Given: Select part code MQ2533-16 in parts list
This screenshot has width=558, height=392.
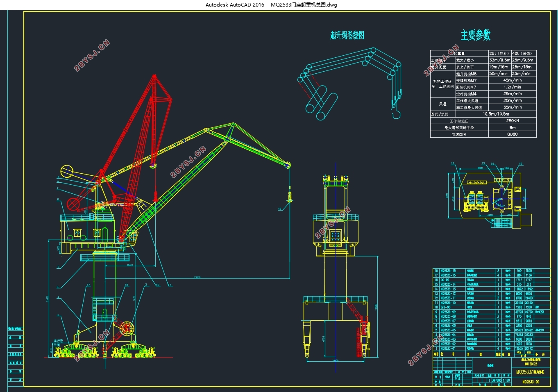Looking at the screenshot, I should (448, 271).
